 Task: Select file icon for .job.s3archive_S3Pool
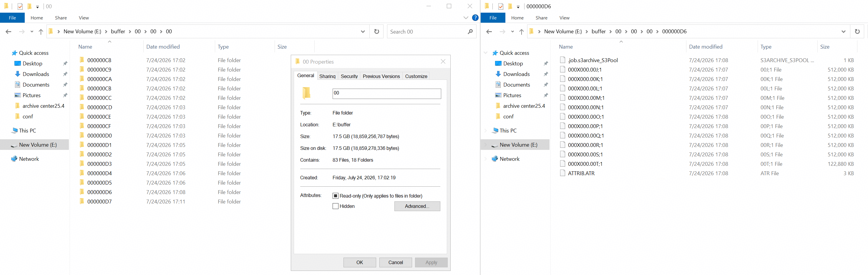562,60
